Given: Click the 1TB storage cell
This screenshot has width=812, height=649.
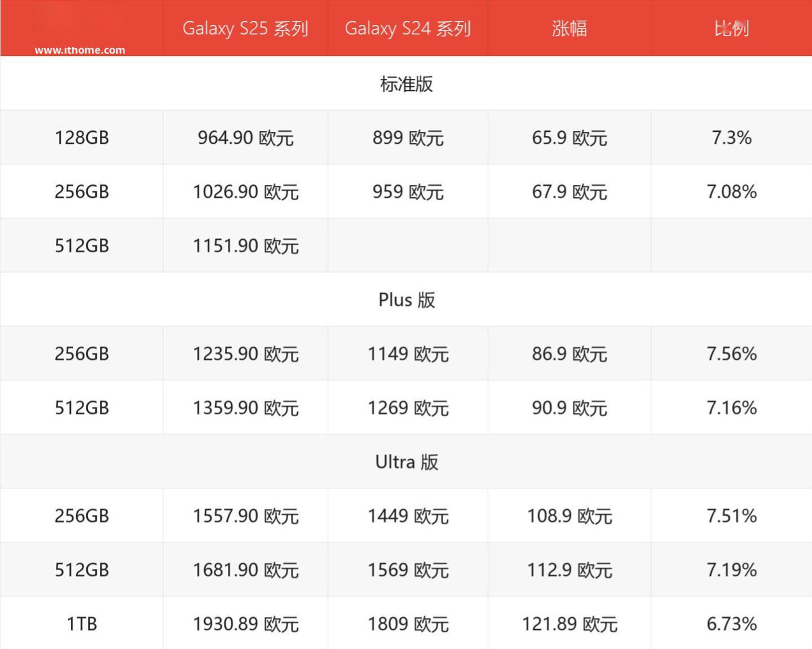Looking at the screenshot, I should pyautogui.click(x=82, y=623).
